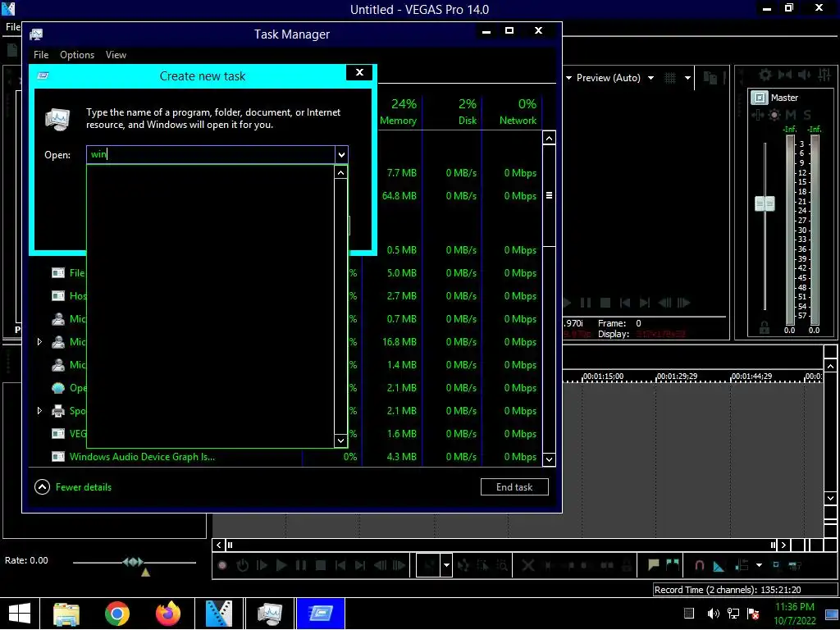Viewport: 840px width, 630px height.
Task: Open the Overlays dropdown arrow beside grid icon
Action: tap(687, 78)
